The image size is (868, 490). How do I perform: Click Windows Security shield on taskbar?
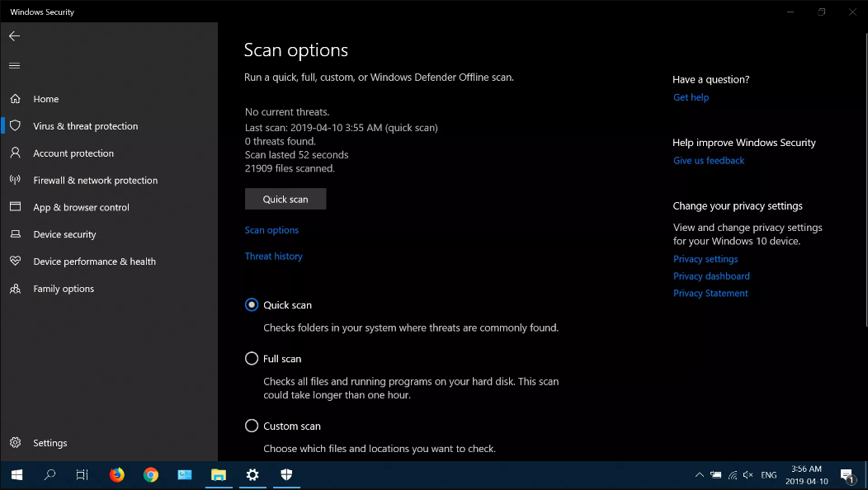(x=286, y=475)
